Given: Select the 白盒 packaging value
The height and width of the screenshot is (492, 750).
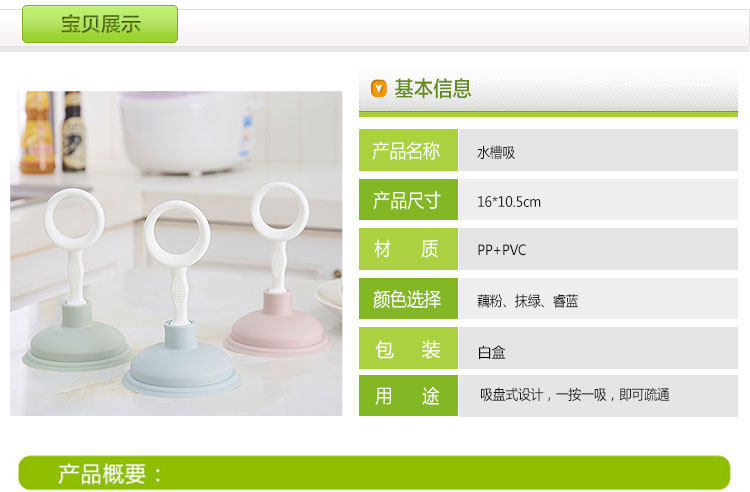Looking at the screenshot, I should (491, 352).
